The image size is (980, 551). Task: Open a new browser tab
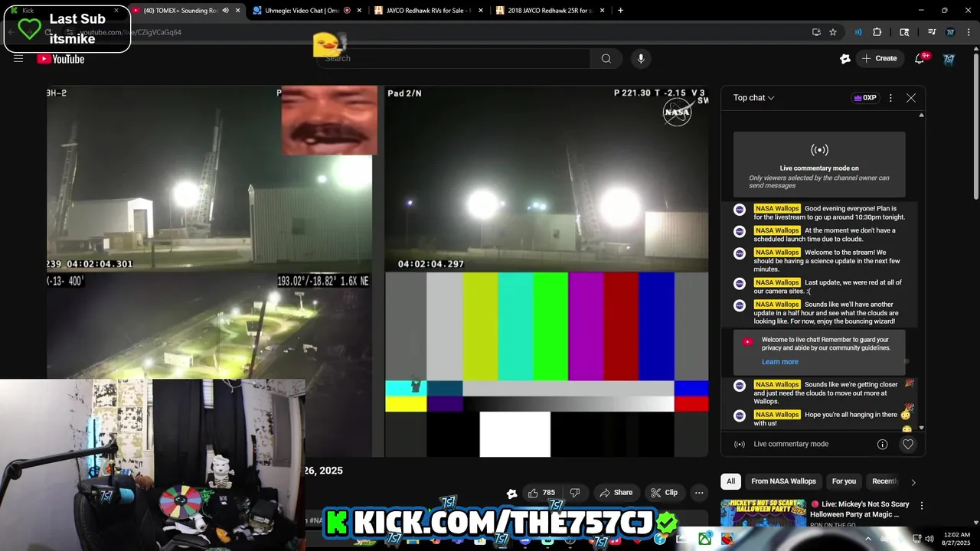(620, 11)
